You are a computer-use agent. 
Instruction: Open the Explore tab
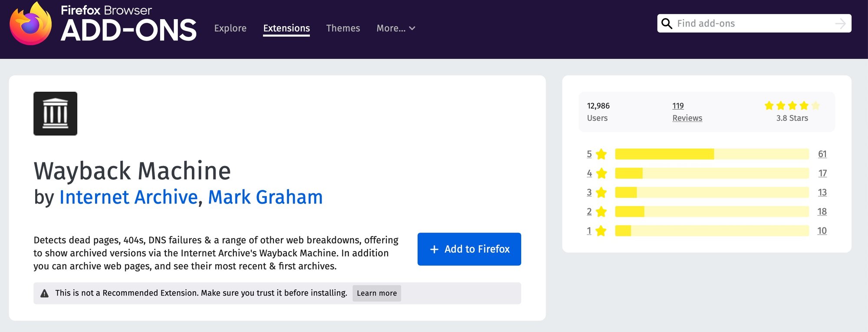[x=230, y=28]
